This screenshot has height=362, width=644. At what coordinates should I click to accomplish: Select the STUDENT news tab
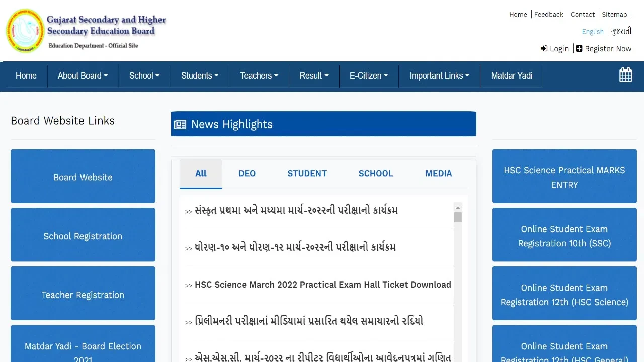[x=307, y=174]
